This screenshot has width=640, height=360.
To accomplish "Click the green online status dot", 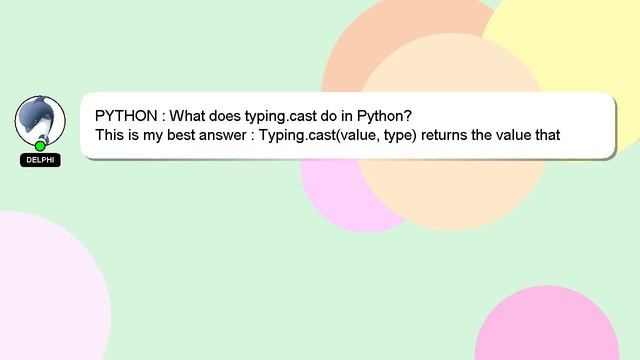I will click(x=40, y=146).
